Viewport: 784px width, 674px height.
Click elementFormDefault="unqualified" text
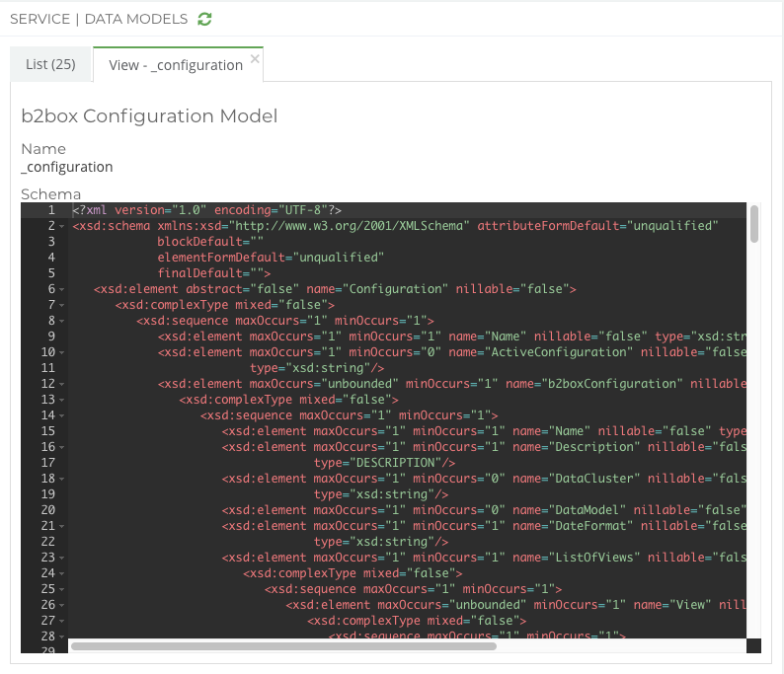point(271,258)
